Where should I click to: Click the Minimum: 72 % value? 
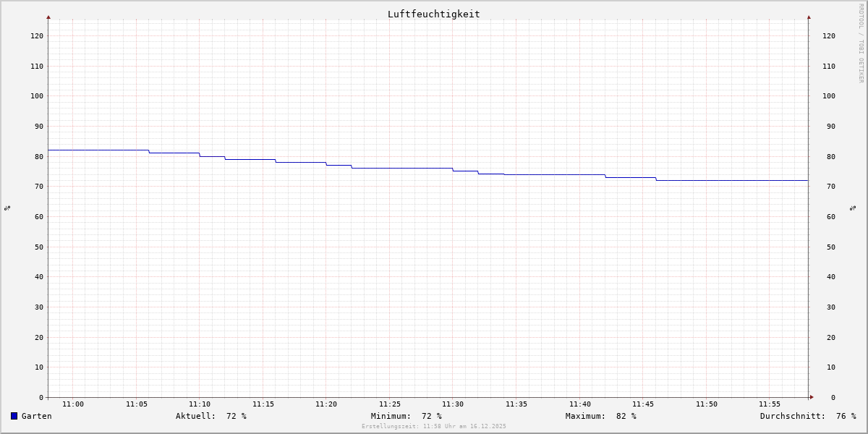(x=407, y=416)
